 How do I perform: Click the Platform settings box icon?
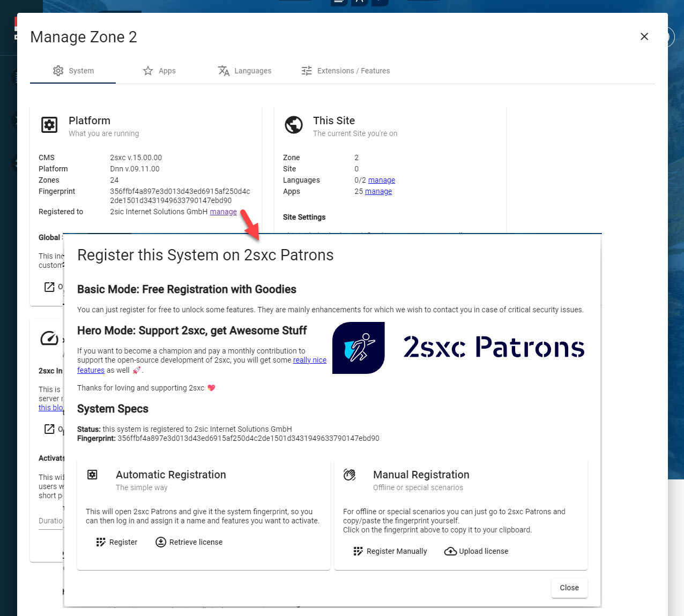(49, 125)
